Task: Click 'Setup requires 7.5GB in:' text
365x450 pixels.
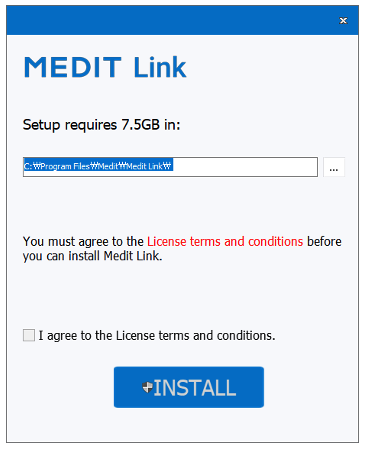Action: pyautogui.click(x=101, y=125)
